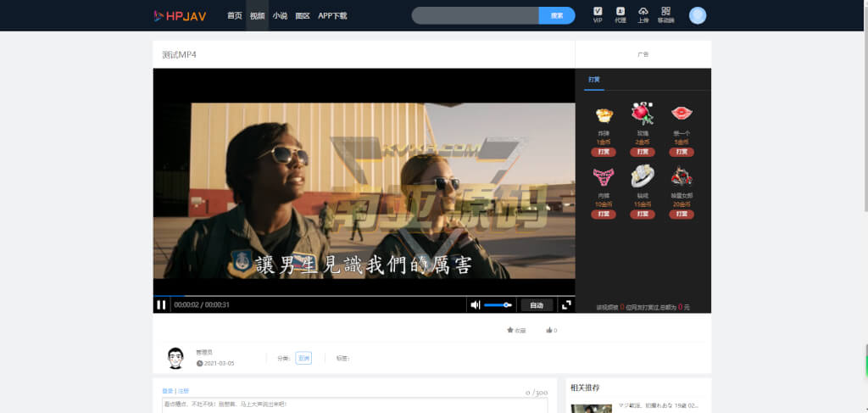Select the 视频 navigation item
This screenshot has width=868, height=413.
coord(257,15)
